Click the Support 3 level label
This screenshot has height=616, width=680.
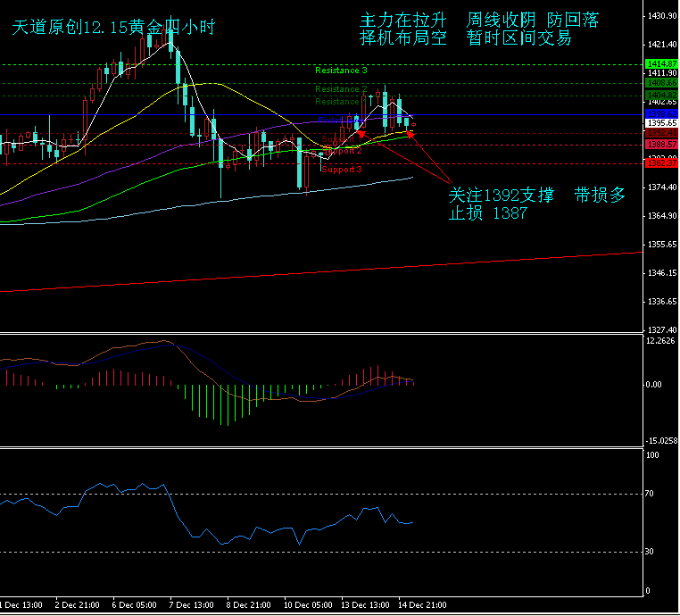click(342, 169)
